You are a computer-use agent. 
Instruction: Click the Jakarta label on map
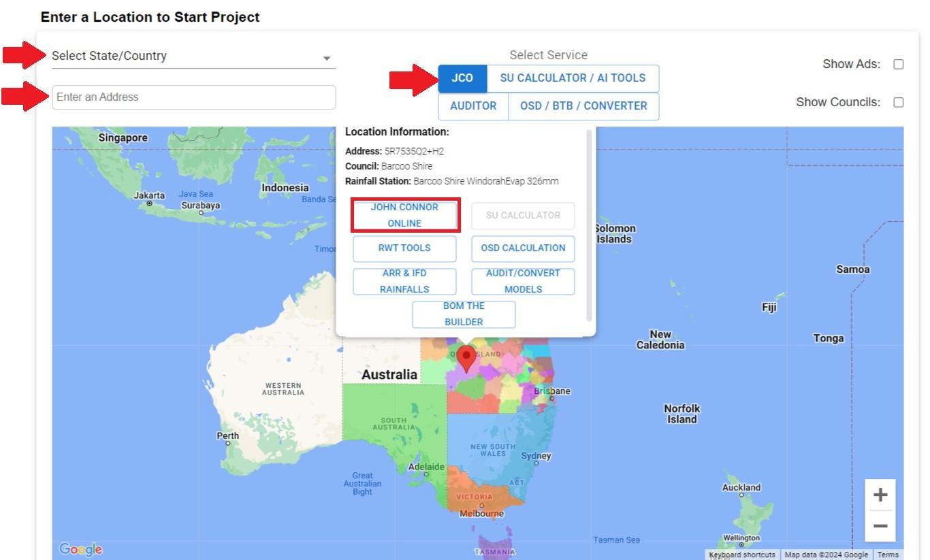149,195
